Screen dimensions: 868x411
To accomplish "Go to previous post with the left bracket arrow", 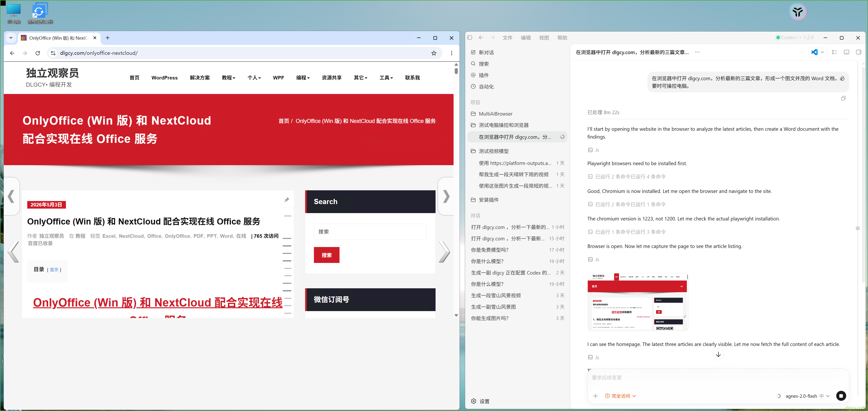I will (x=11, y=196).
